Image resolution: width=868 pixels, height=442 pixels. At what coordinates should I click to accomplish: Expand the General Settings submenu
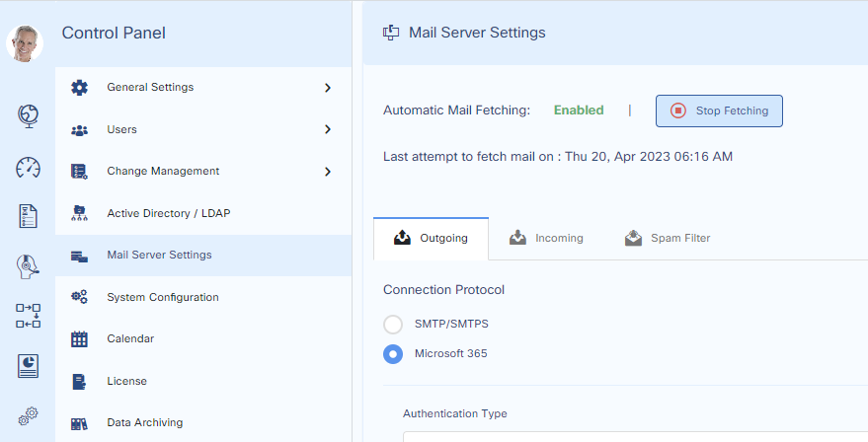[327, 88]
